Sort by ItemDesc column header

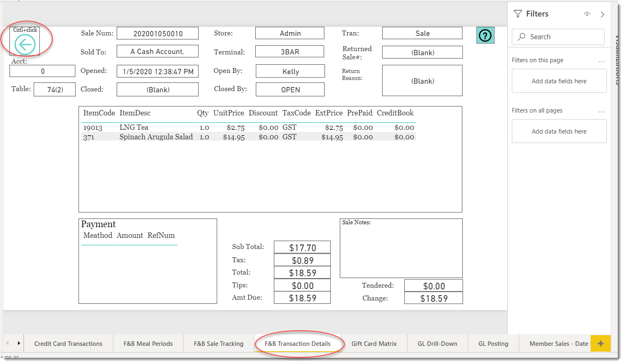(135, 113)
